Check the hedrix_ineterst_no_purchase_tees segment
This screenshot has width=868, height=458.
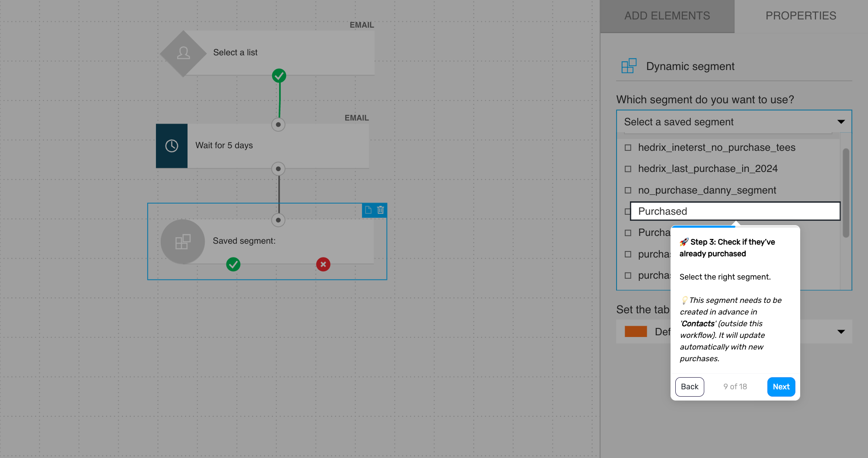[x=628, y=148]
